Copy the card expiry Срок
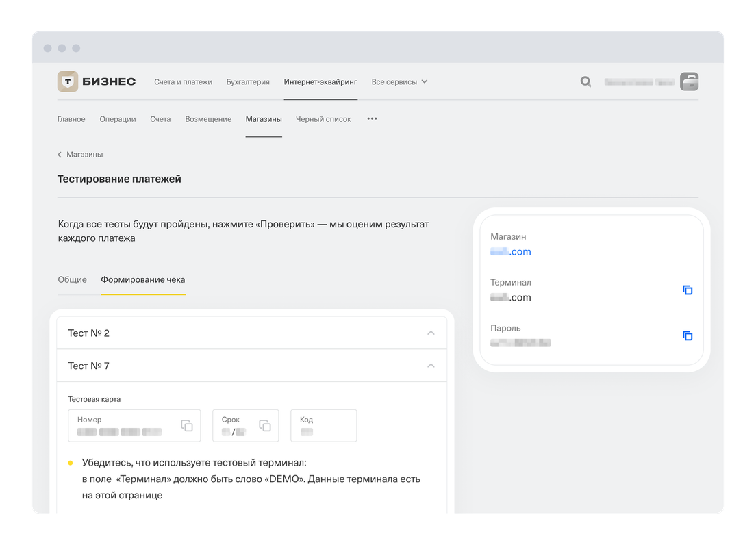Screen dimensions: 756x545 tap(264, 425)
